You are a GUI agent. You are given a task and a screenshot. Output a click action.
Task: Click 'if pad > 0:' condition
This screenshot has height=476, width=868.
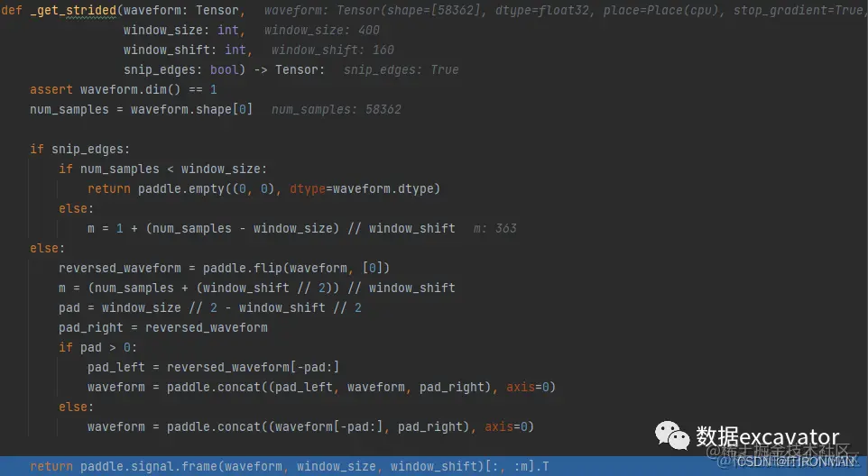click(97, 348)
